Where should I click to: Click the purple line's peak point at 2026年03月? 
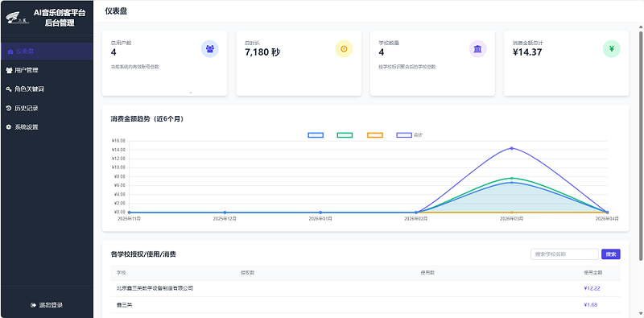click(x=512, y=148)
